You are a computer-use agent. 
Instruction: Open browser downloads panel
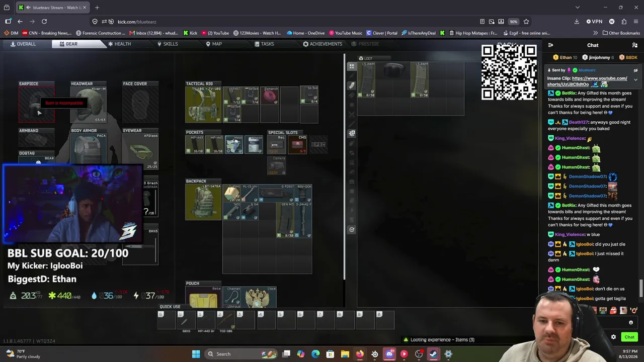click(x=577, y=22)
